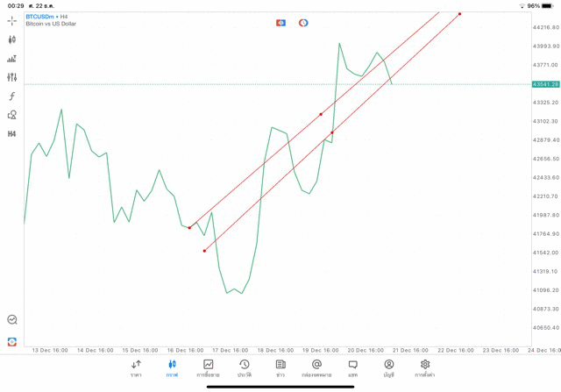Viewport: 561px width, 392px height.
Task: Switch to the ราคา (Quotes) tab
Action: (136, 368)
